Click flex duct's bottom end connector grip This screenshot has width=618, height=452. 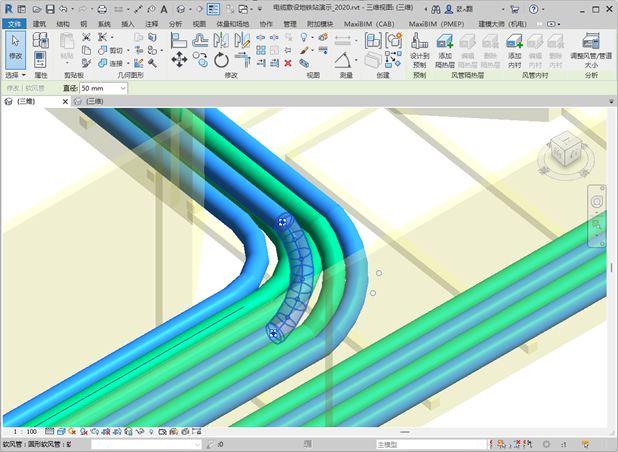[x=272, y=335]
